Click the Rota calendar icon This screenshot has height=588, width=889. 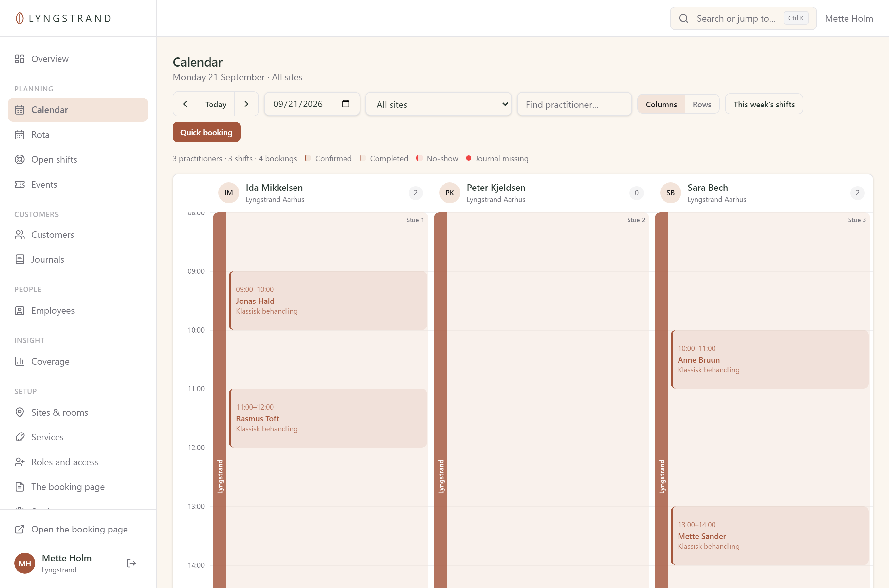coord(20,135)
